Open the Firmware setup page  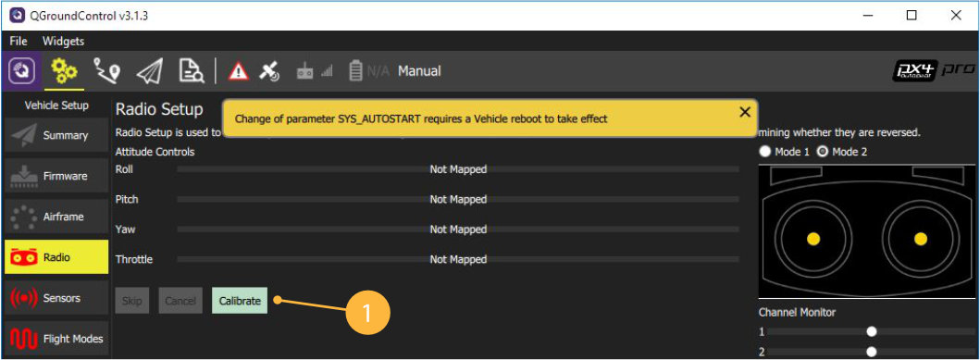coord(56,176)
